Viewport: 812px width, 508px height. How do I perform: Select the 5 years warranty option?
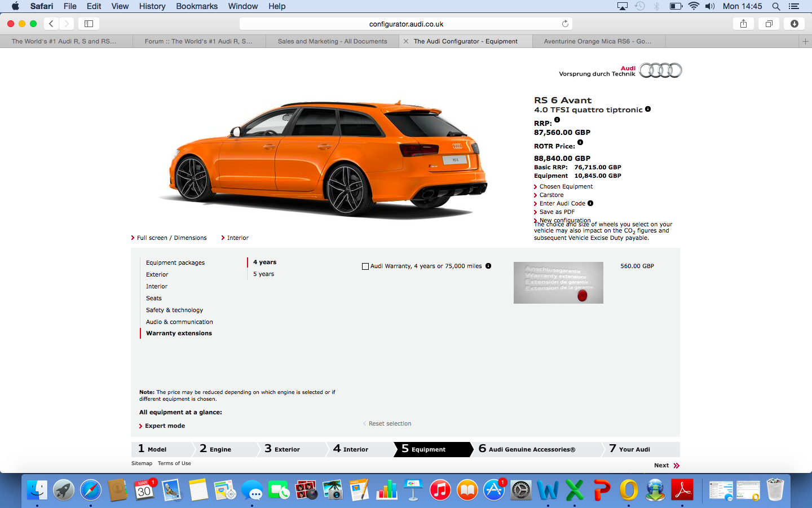[x=263, y=274]
